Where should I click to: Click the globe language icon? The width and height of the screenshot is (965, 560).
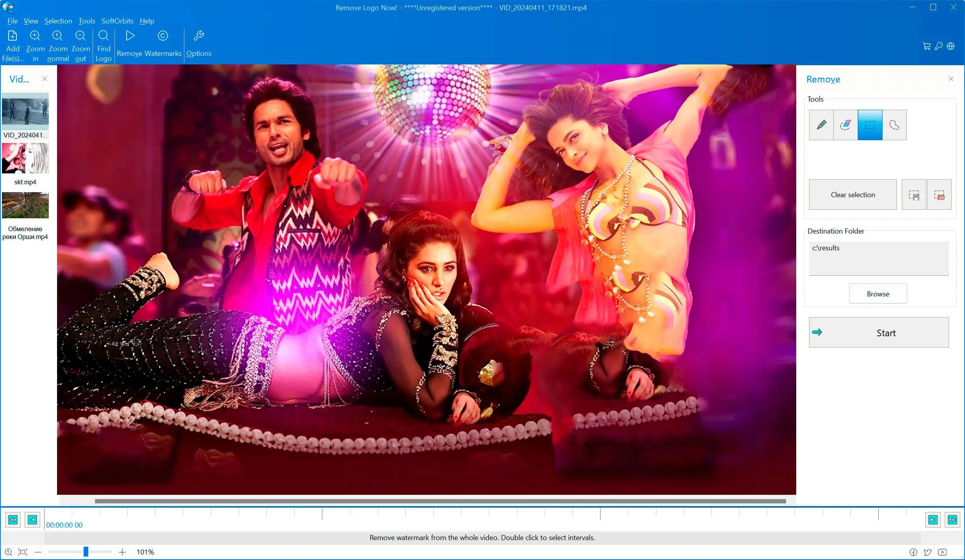pyautogui.click(x=951, y=46)
